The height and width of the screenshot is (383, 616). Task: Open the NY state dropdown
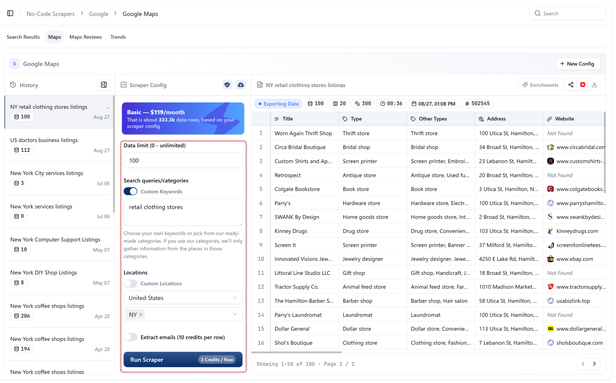(x=183, y=315)
